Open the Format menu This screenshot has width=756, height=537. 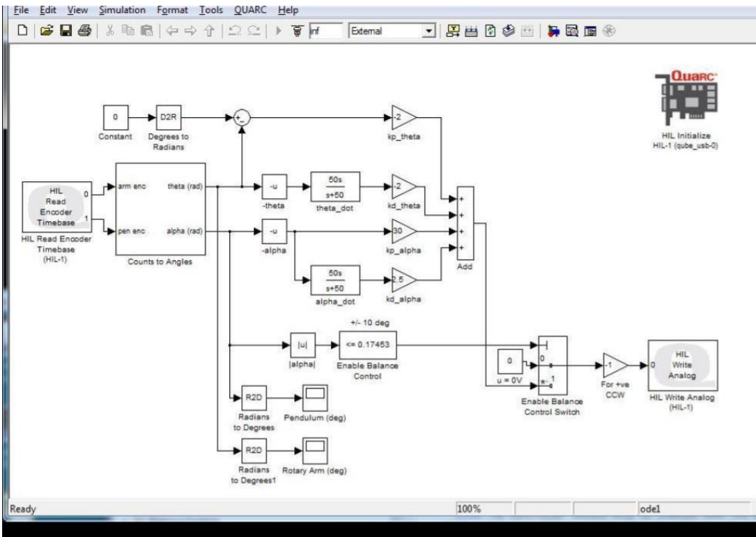(172, 10)
